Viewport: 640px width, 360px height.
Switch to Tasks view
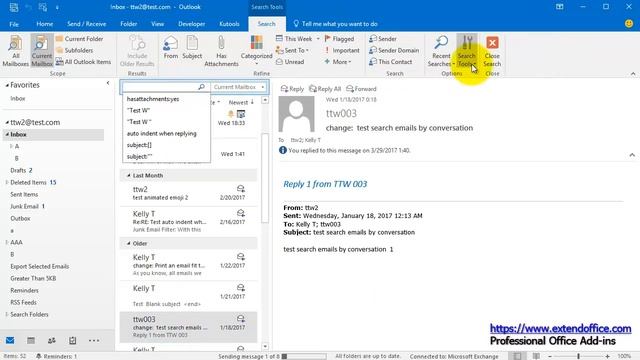point(73,340)
